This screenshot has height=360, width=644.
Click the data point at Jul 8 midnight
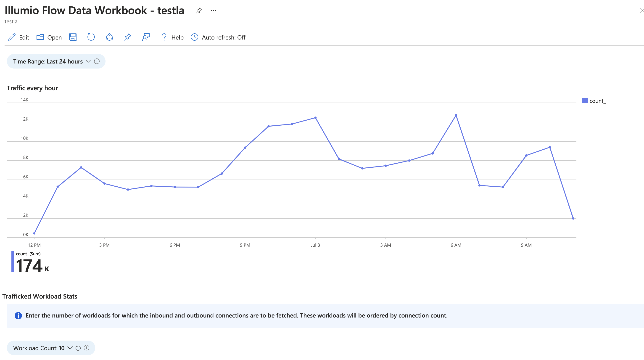(x=315, y=118)
